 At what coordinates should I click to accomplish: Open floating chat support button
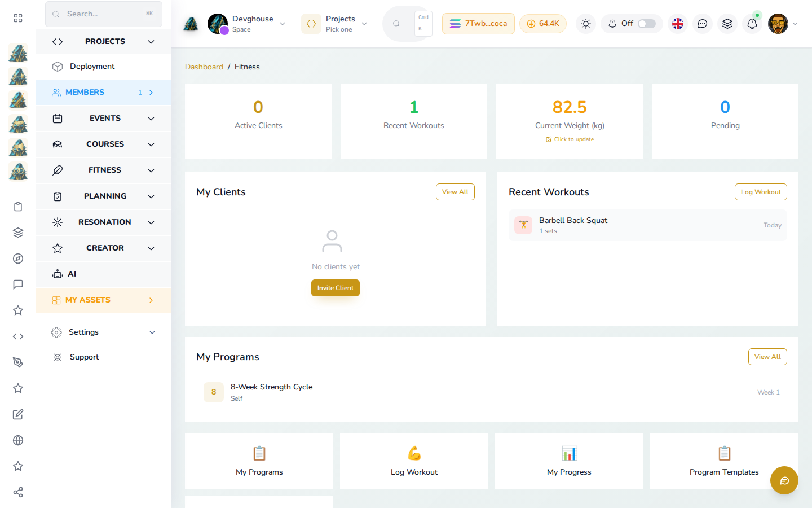[x=784, y=480]
